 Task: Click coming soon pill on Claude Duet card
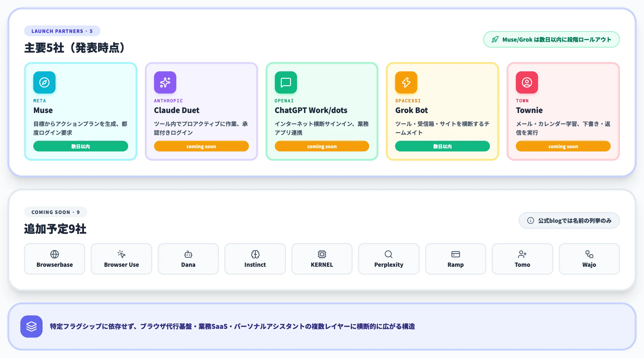201,146
